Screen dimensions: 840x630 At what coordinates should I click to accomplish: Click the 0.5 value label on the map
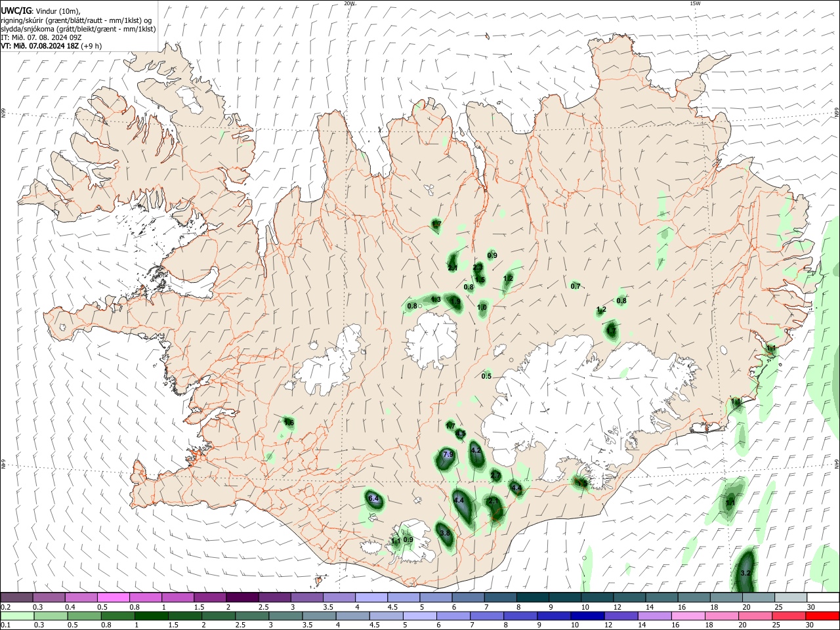click(486, 377)
